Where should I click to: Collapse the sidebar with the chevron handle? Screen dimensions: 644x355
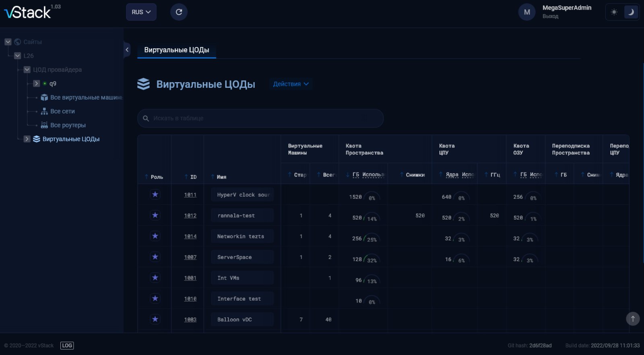[x=127, y=50]
